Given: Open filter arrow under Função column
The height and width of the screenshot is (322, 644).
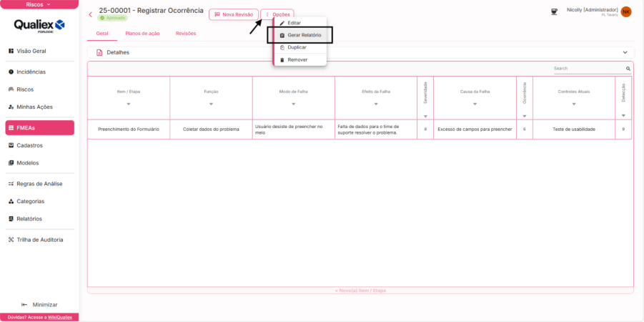Looking at the screenshot, I should pyautogui.click(x=211, y=104).
